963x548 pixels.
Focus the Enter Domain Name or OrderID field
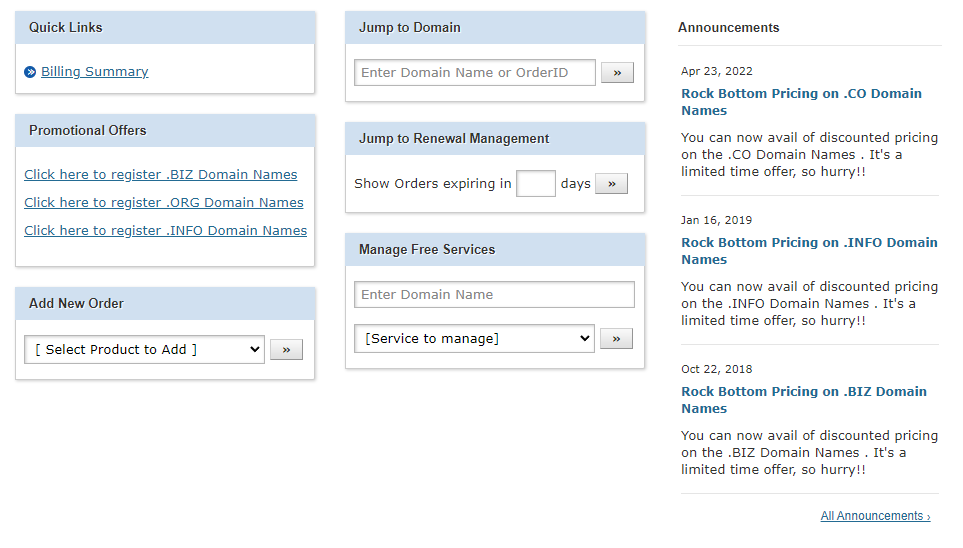pos(475,73)
